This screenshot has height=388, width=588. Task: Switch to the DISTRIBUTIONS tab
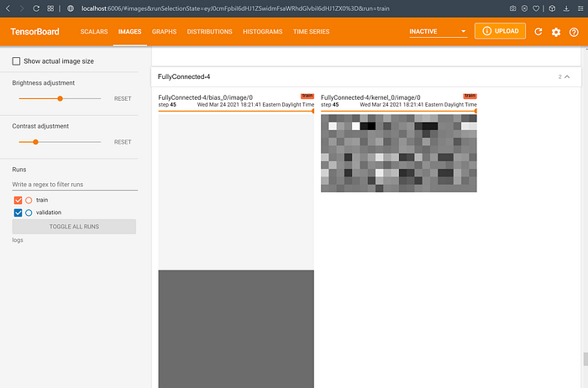[x=210, y=31]
